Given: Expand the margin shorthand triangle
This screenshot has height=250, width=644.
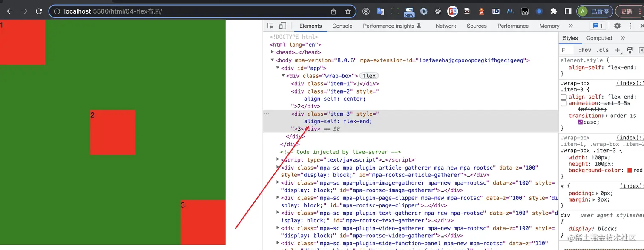Looking at the screenshot, I should coord(594,200).
